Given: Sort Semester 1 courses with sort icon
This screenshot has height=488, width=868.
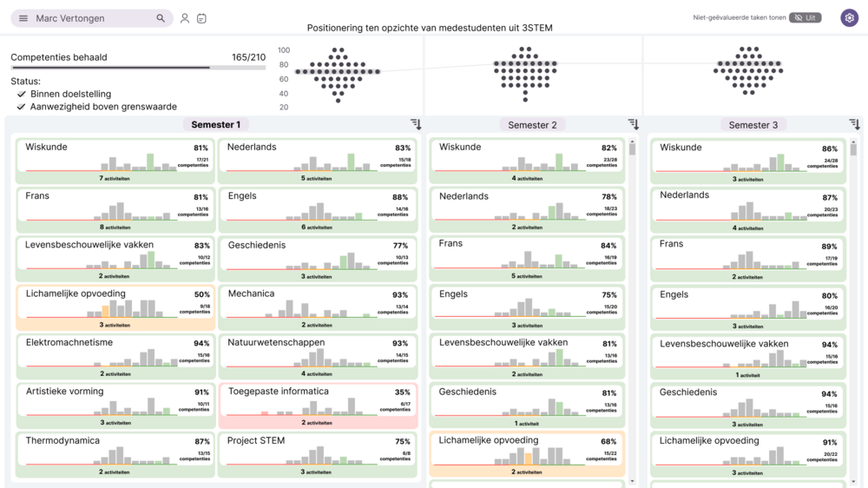Looking at the screenshot, I should [x=416, y=124].
